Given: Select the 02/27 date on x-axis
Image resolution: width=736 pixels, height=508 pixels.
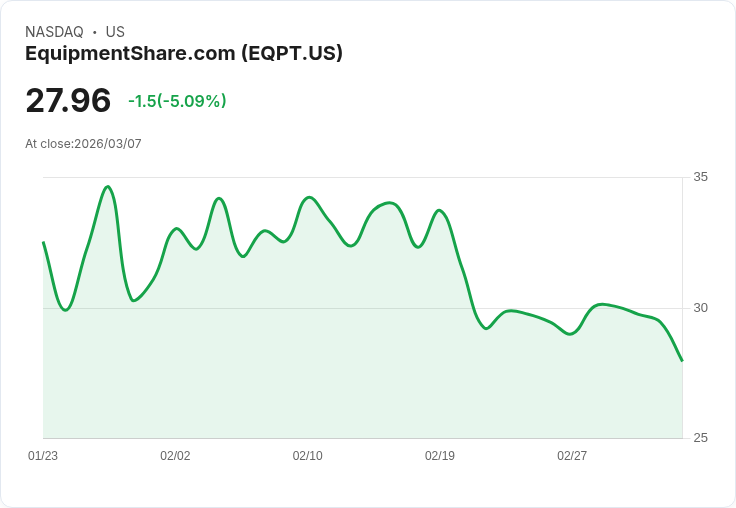Looking at the screenshot, I should tap(572, 456).
